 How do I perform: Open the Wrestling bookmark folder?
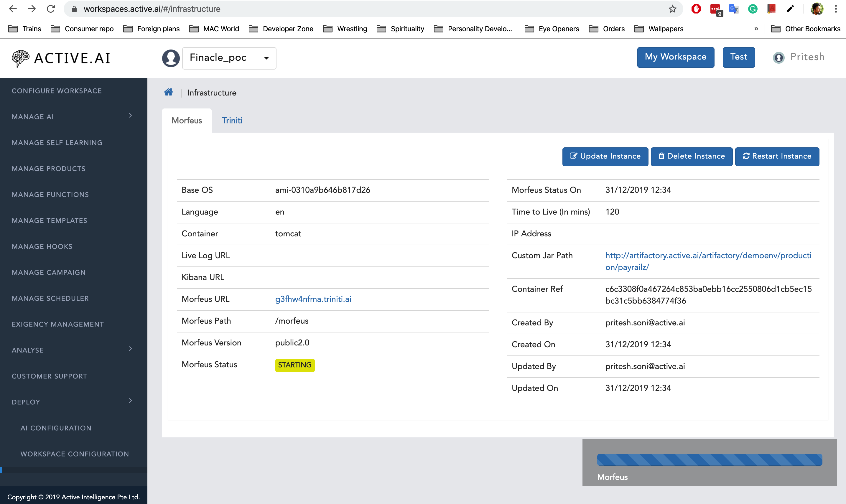click(345, 29)
